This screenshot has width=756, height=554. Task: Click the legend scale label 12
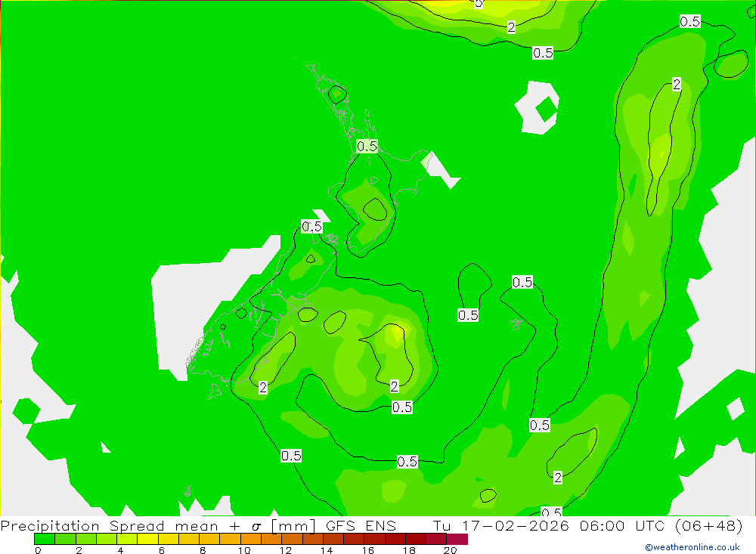(x=286, y=550)
